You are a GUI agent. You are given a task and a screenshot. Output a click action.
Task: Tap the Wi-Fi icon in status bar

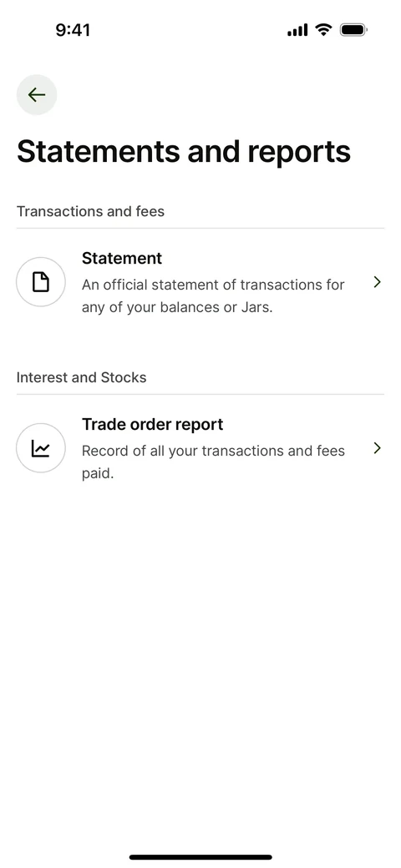click(x=323, y=30)
